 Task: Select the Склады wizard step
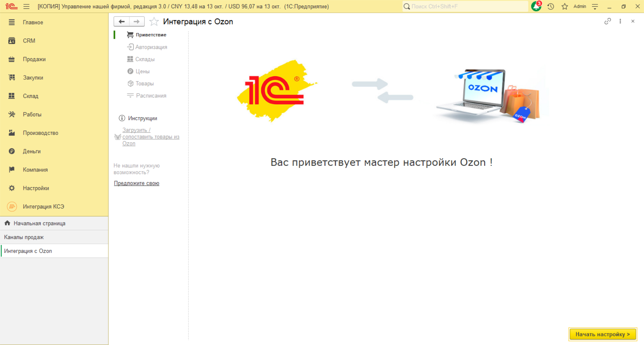[141, 59]
